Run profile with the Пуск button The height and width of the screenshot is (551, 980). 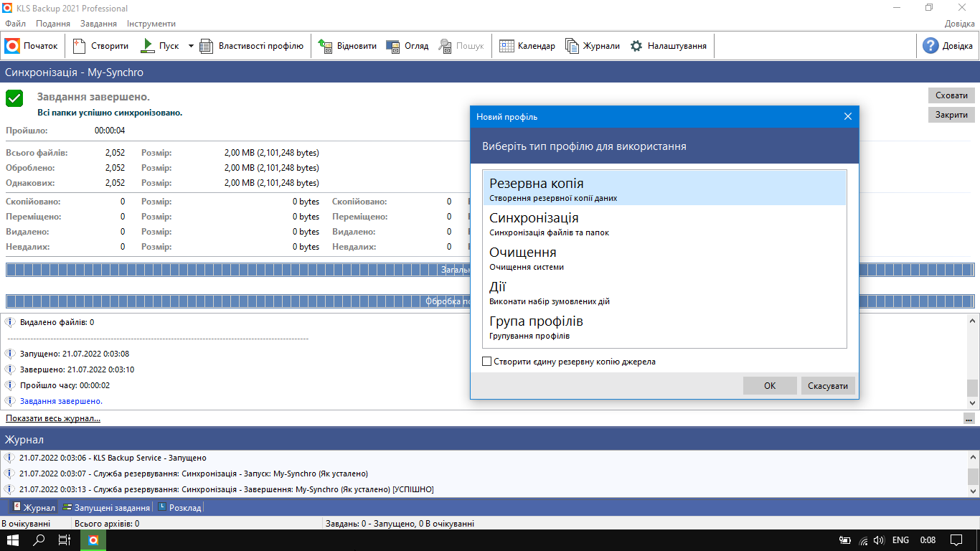(x=161, y=46)
